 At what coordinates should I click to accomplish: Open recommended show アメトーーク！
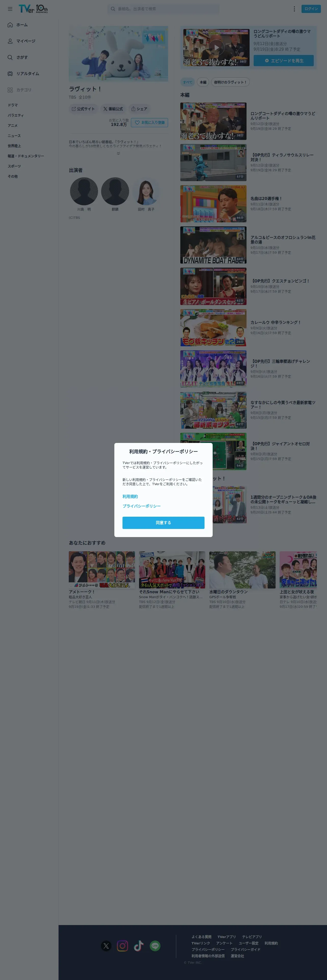pos(102,580)
